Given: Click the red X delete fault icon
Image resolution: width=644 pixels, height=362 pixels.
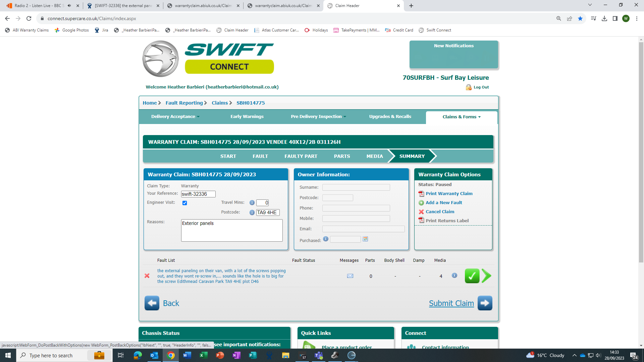Looking at the screenshot, I should click(x=147, y=276).
